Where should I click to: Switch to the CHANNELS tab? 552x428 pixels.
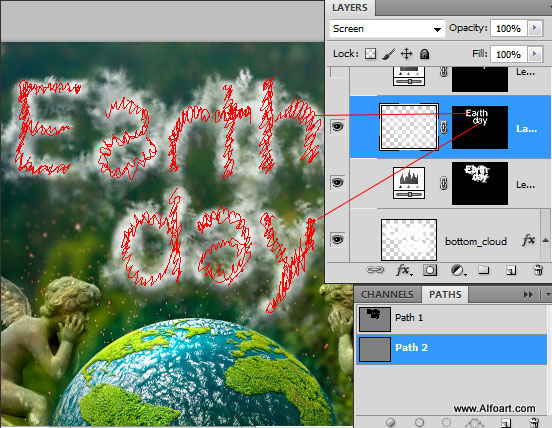pyautogui.click(x=387, y=294)
